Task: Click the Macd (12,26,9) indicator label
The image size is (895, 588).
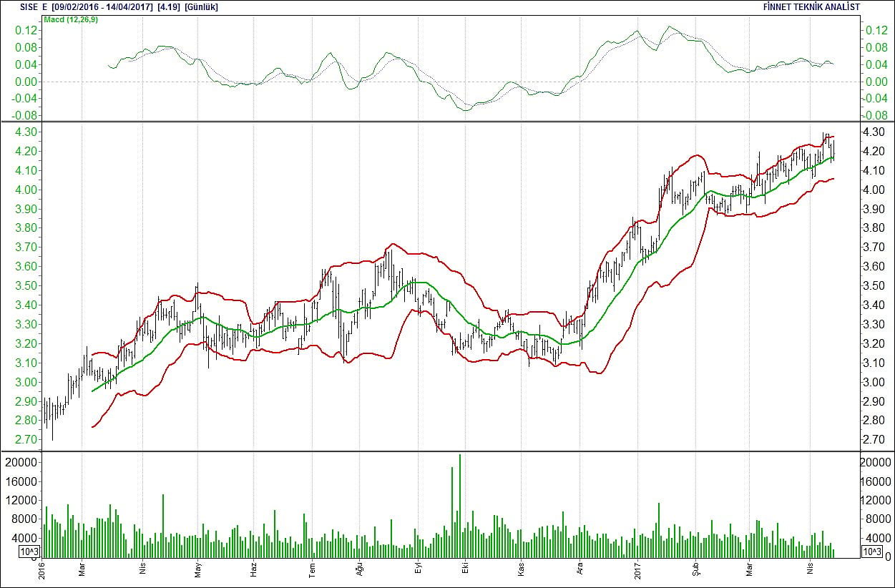Action: [x=71, y=19]
